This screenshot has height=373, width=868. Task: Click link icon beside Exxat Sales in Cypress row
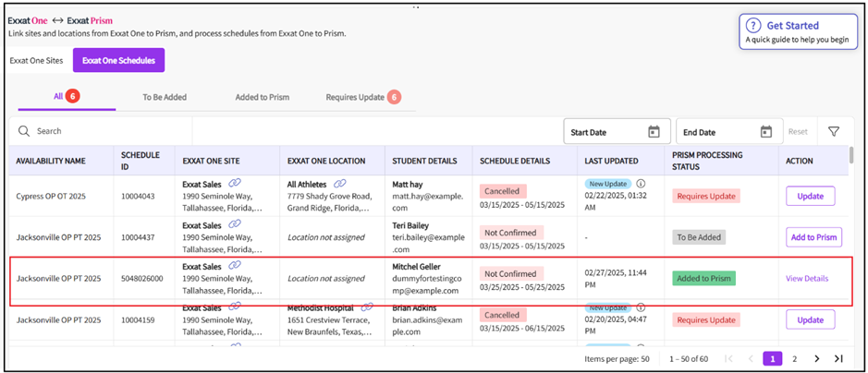[x=234, y=185]
